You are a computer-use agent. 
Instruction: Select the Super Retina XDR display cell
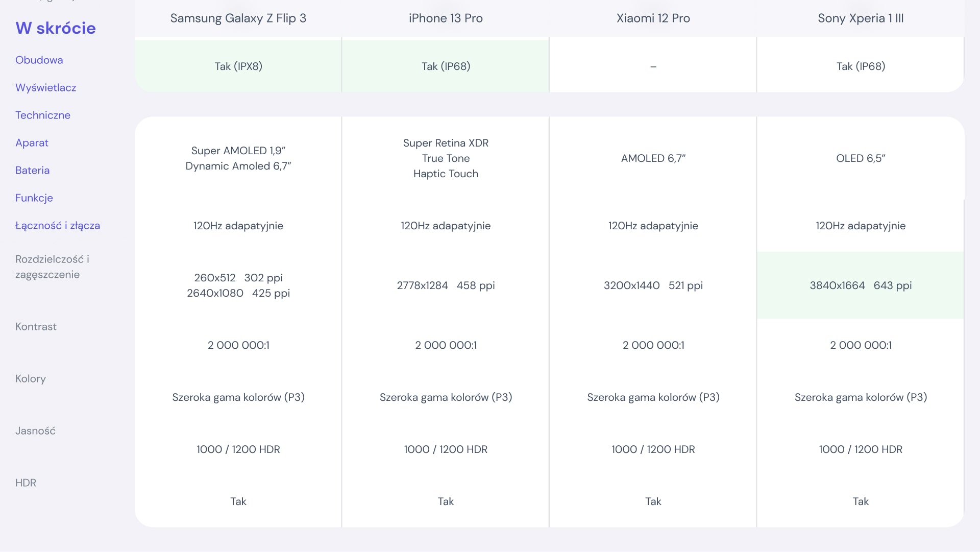pos(446,158)
